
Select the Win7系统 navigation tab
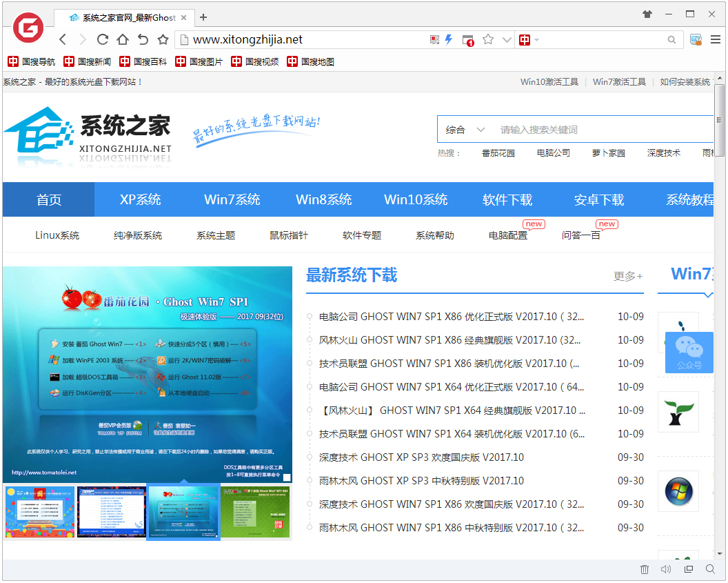point(232,200)
